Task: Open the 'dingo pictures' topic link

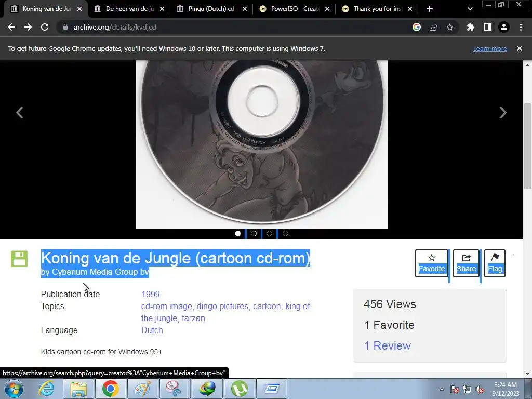Action: pyautogui.click(x=222, y=307)
